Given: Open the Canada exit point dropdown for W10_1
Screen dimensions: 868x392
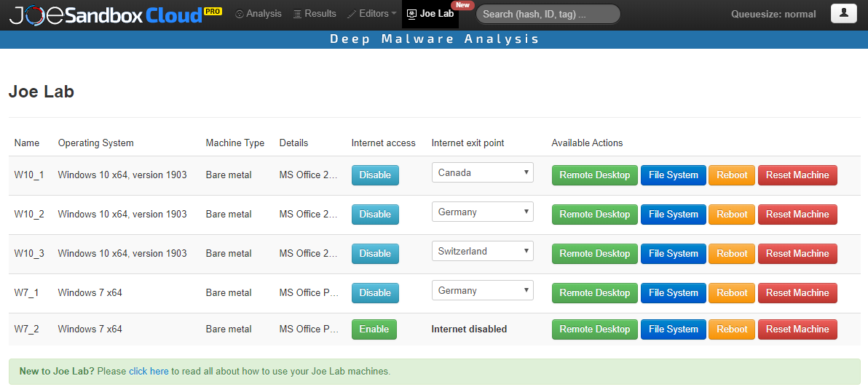Looking at the screenshot, I should tap(483, 172).
